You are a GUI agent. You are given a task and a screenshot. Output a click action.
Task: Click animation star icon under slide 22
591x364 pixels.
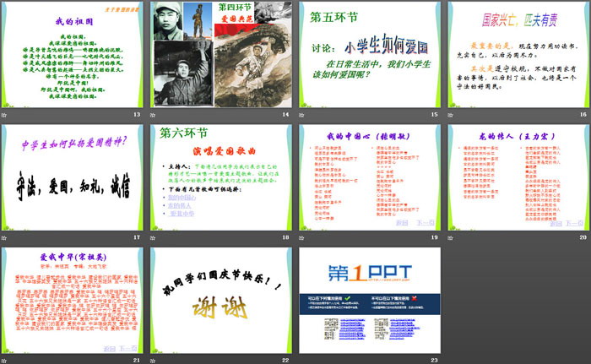(x=153, y=361)
